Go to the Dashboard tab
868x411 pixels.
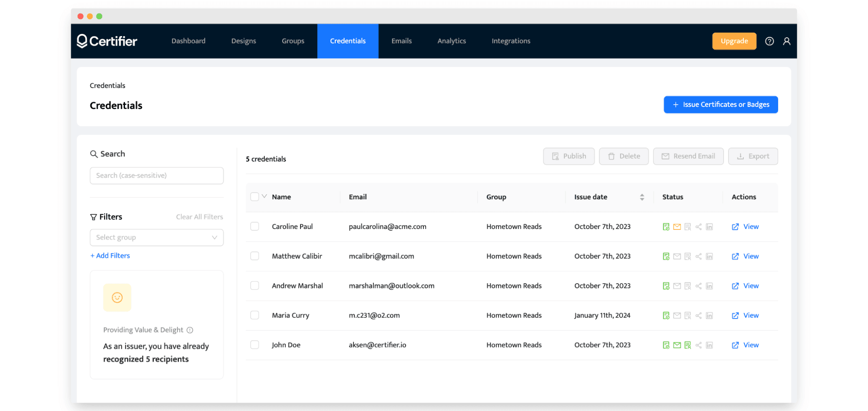point(188,41)
